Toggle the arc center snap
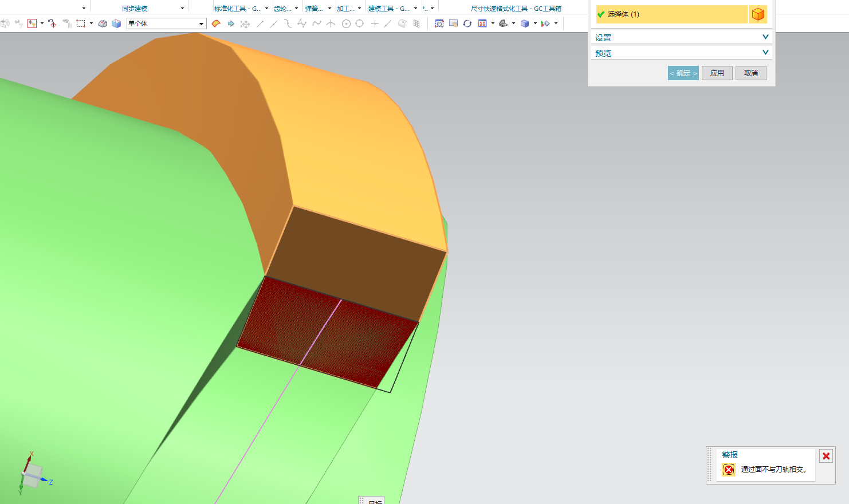849x504 pixels. [346, 23]
